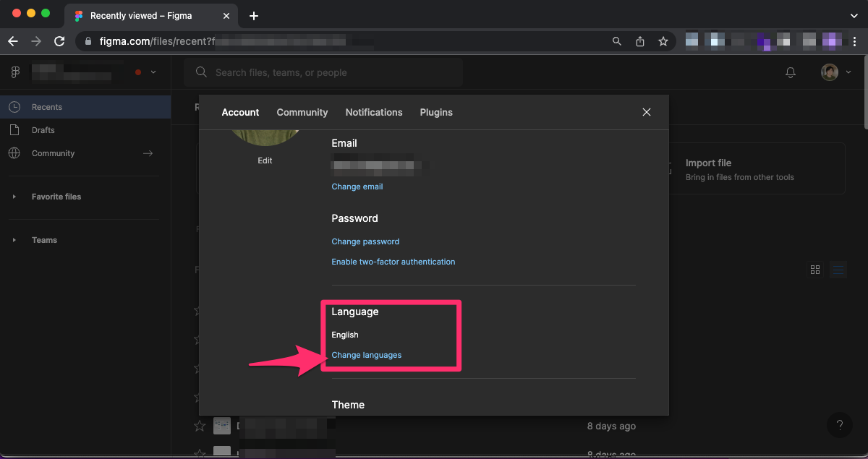
Task: Click the notifications bell icon
Action: tap(791, 72)
